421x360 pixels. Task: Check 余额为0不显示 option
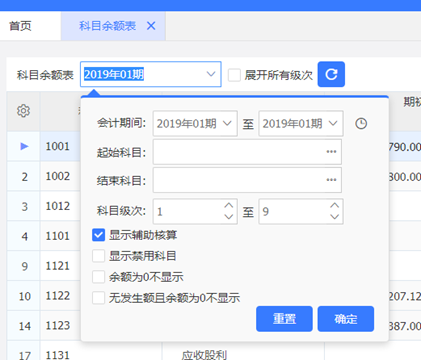tap(98, 277)
